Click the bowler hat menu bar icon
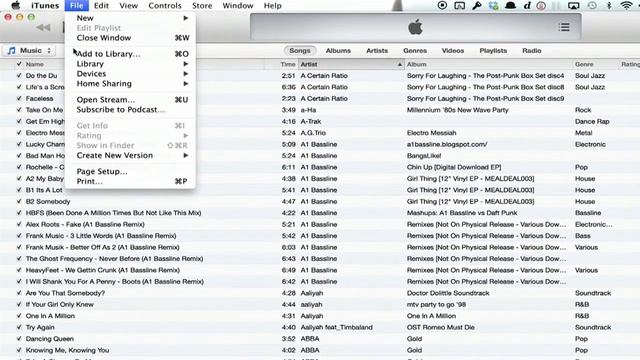640x360 pixels. 510,5
